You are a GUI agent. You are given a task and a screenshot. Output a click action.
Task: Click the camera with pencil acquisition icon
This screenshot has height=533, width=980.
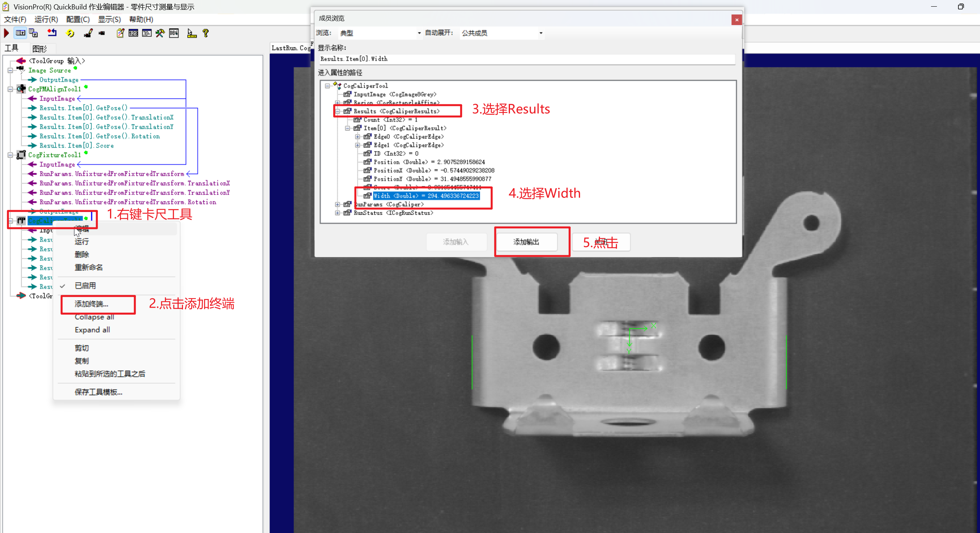(88, 33)
